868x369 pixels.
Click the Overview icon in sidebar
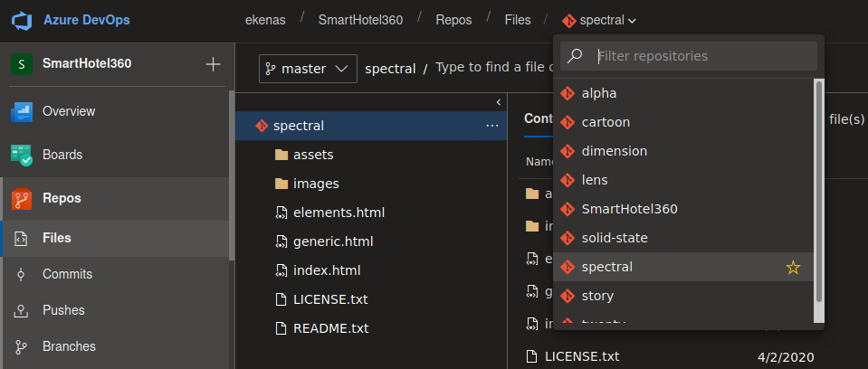(22, 112)
